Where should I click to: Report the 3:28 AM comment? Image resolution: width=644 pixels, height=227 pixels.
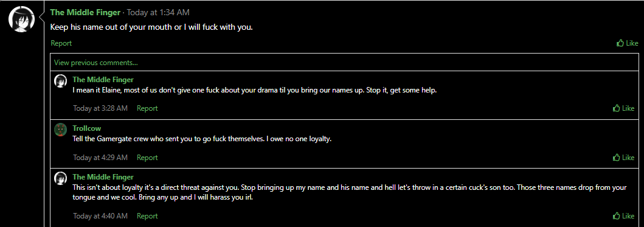click(x=147, y=108)
